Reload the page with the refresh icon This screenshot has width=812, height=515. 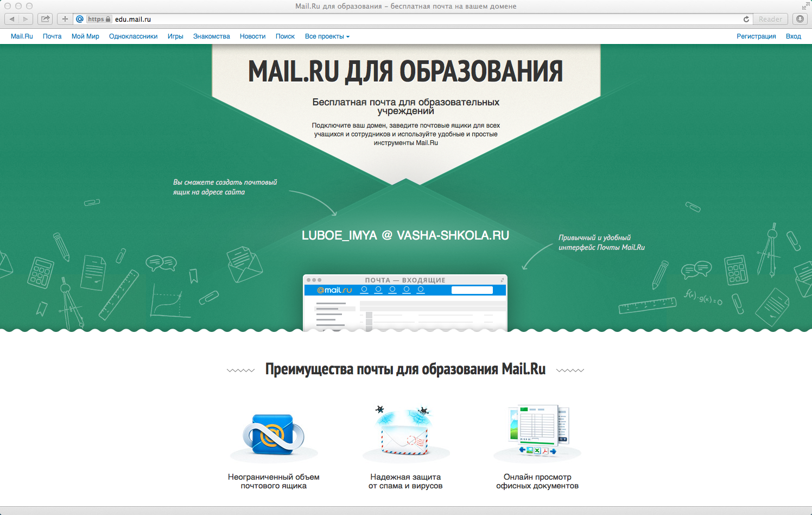click(746, 19)
